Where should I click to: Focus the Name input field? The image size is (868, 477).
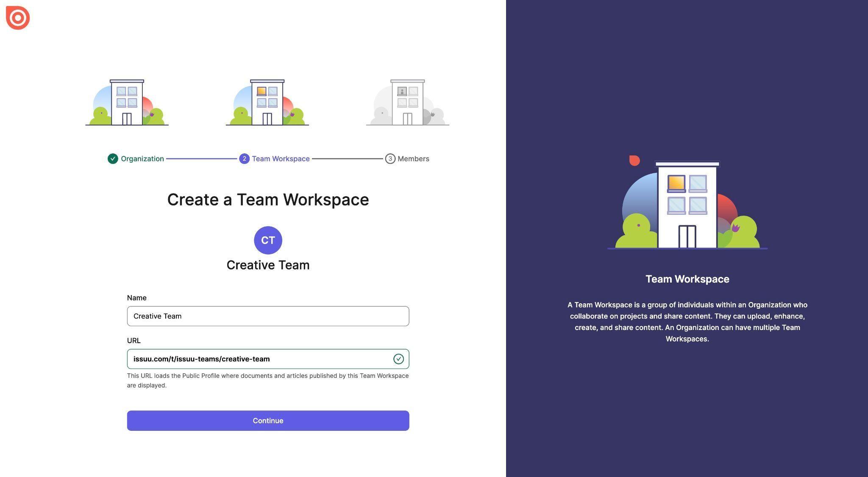(x=268, y=316)
